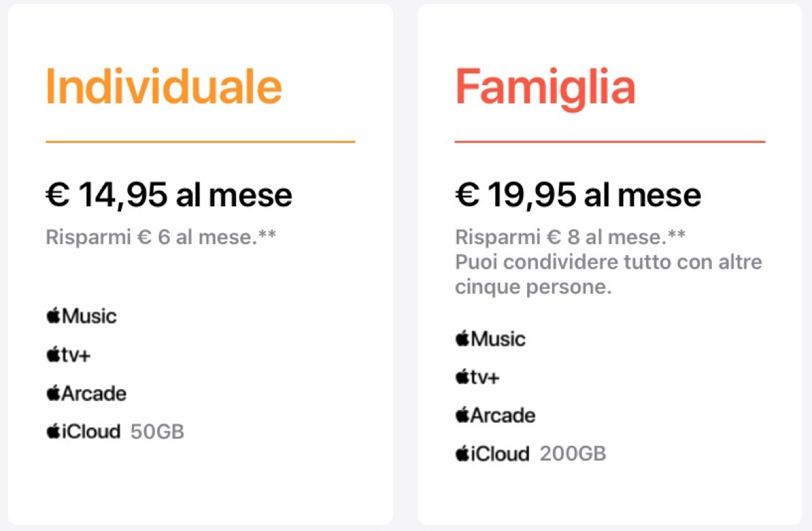The image size is (812, 531).
Task: Click iCloud logo in Individuale plan
Action: tap(83, 432)
